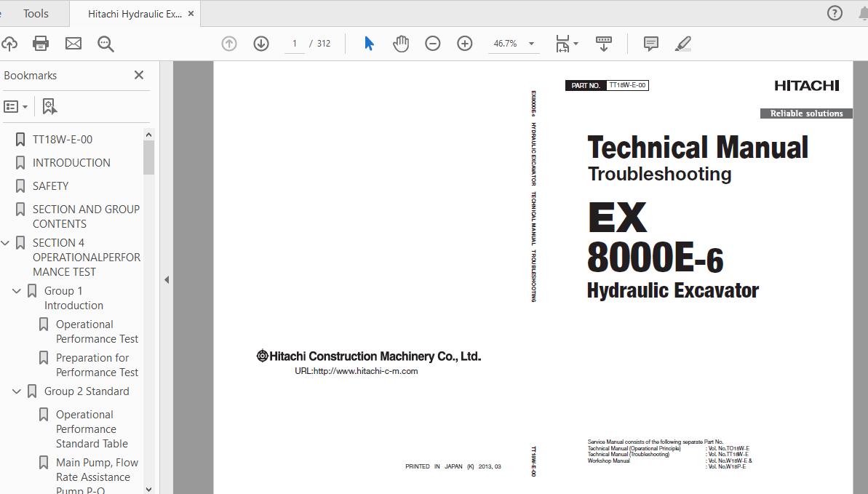Viewport: 868px width, 494px height.
Task: Select the Hitachi Hydraulic Ex... document tab
Action: (135, 14)
